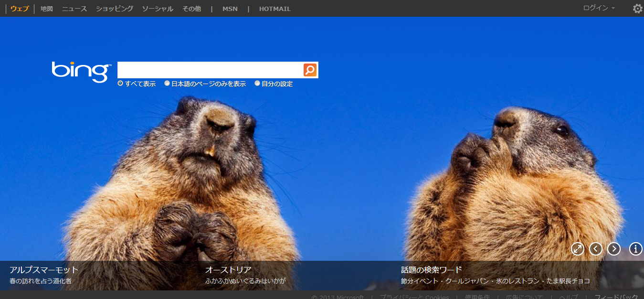
Task: Expand background image to full screen
Action: (x=578, y=249)
